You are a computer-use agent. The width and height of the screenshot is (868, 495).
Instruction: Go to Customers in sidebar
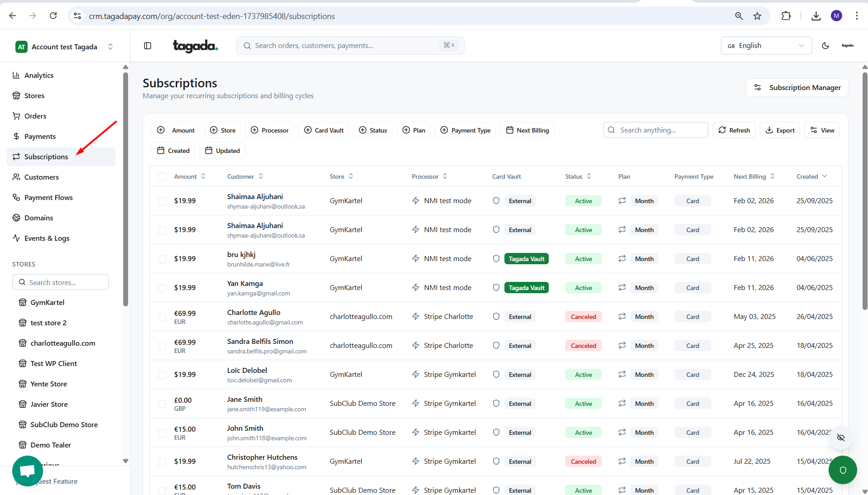coord(42,177)
